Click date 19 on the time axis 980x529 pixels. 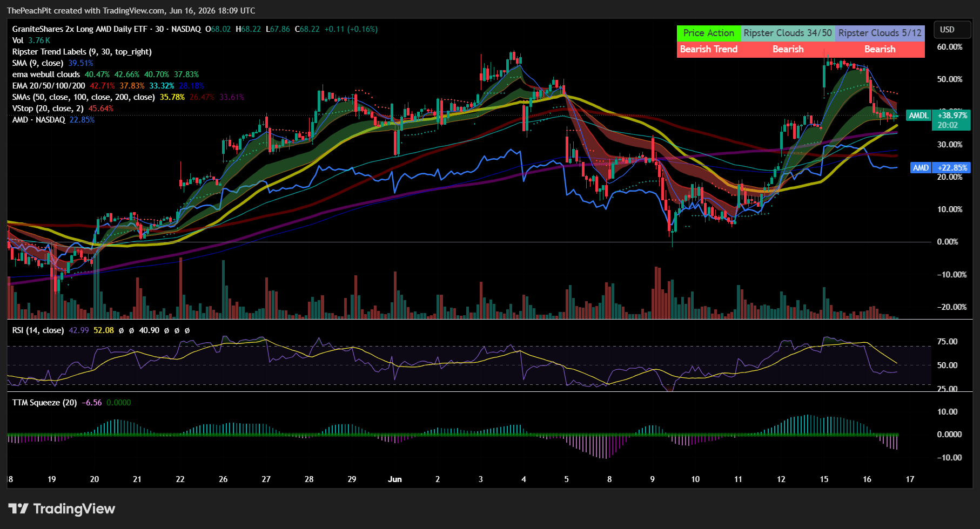[52, 479]
